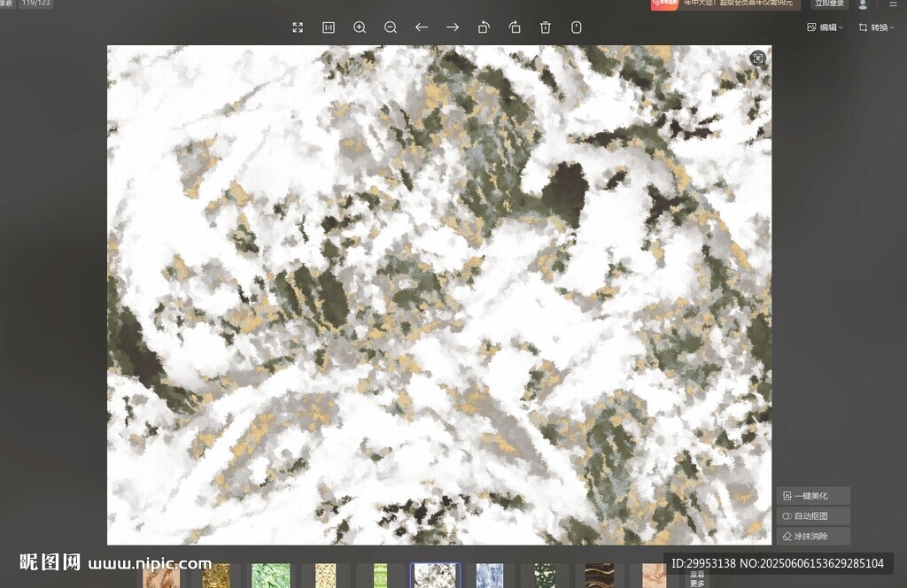Select the currently highlighted white marble thumbnail
Image resolution: width=907 pixels, height=588 pixels.
(x=435, y=576)
